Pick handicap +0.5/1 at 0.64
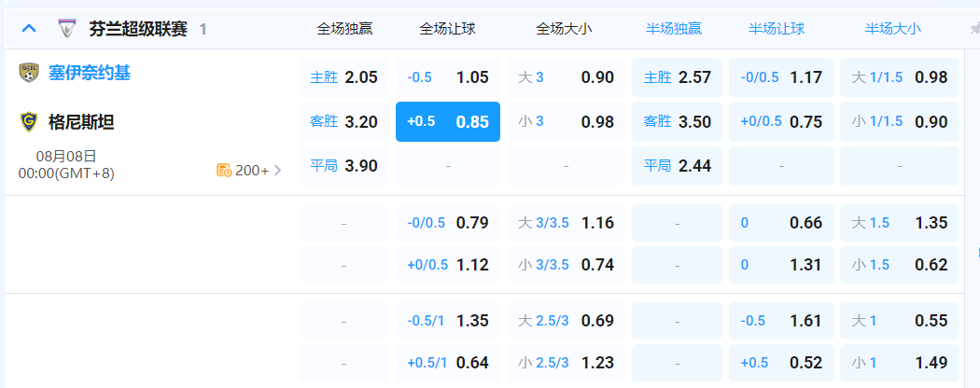Image resolution: width=980 pixels, height=388 pixels. [447, 363]
